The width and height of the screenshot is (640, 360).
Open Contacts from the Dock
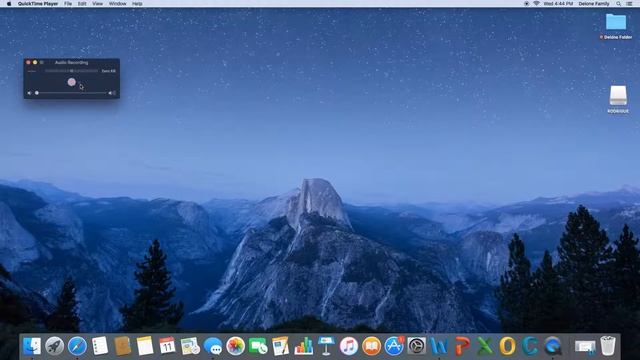click(122, 346)
